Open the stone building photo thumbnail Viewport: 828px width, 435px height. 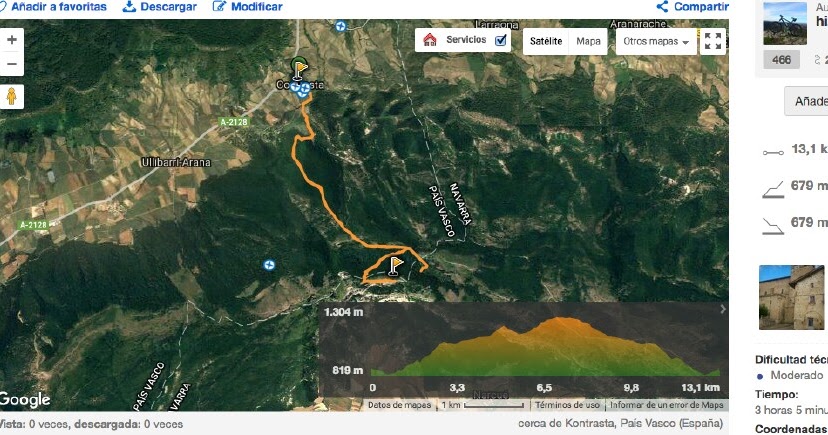791,297
